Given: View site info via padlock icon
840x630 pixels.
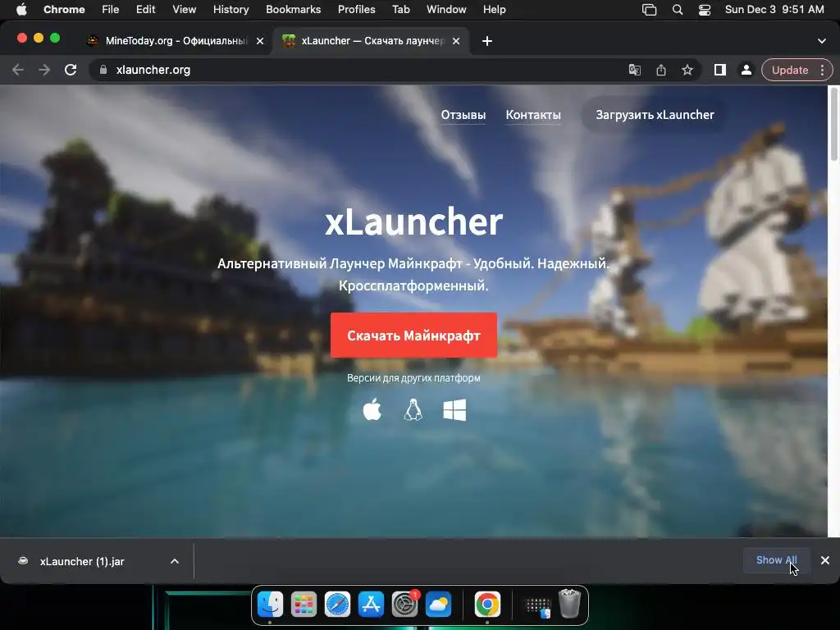Looking at the screenshot, I should click(x=103, y=71).
